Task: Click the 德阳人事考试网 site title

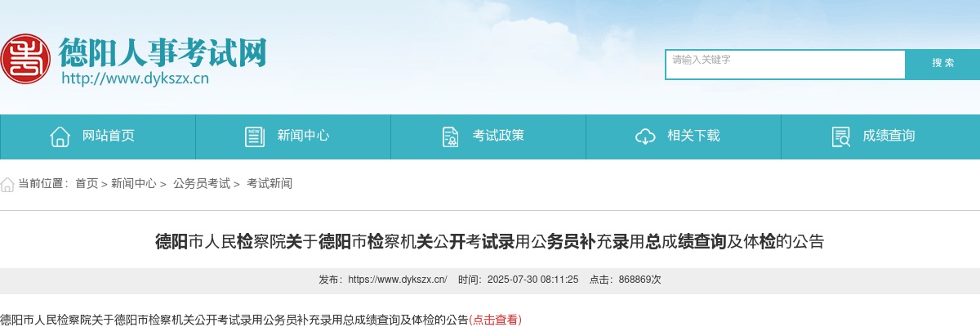Action: pyautogui.click(x=163, y=53)
